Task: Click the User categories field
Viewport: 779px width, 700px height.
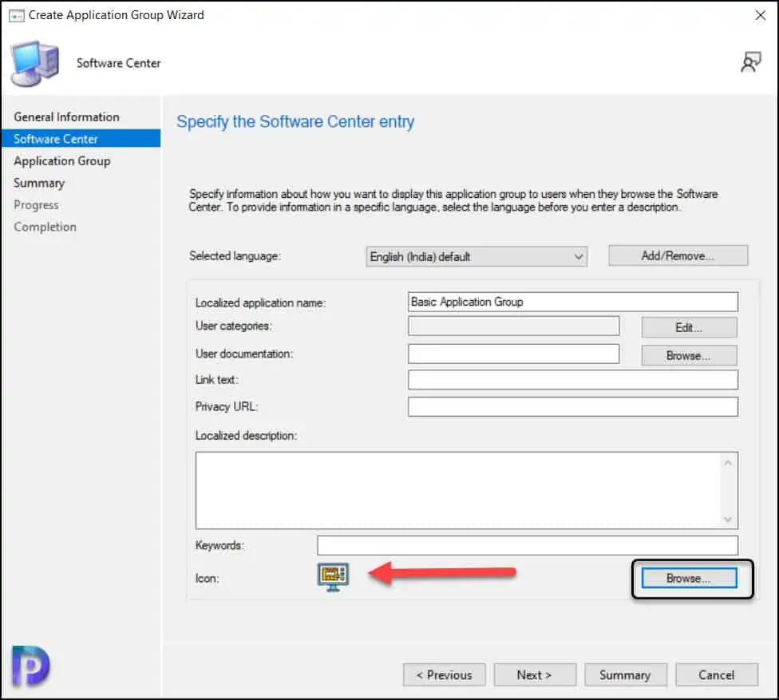Action: tap(514, 326)
